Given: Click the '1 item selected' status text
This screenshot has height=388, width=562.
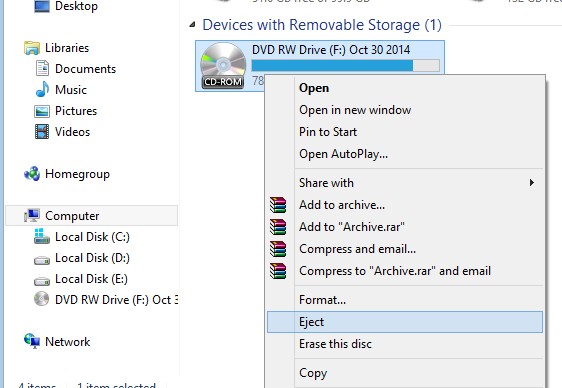Looking at the screenshot, I should pos(116,385).
